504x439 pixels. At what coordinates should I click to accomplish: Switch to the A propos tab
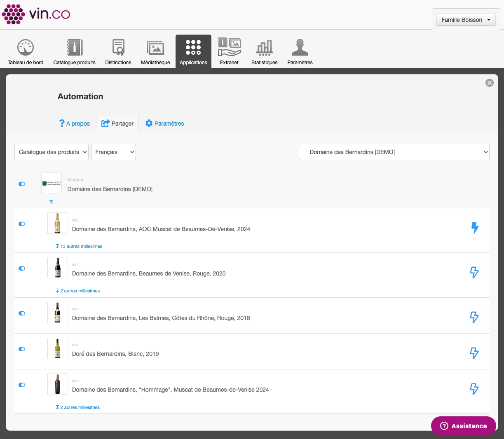(75, 124)
